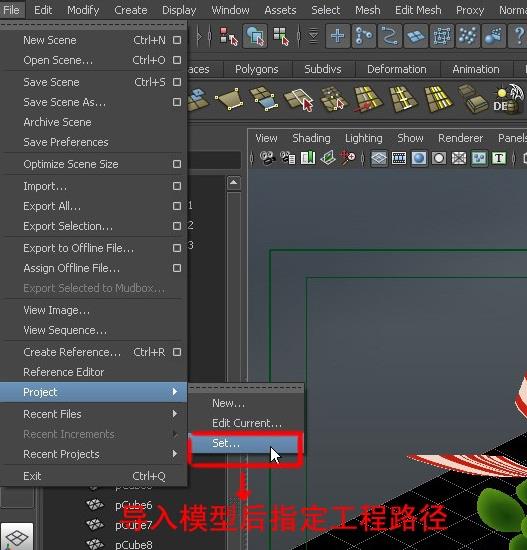Open the Edit Mesh menu
The height and width of the screenshot is (550, 527).
[x=418, y=10]
